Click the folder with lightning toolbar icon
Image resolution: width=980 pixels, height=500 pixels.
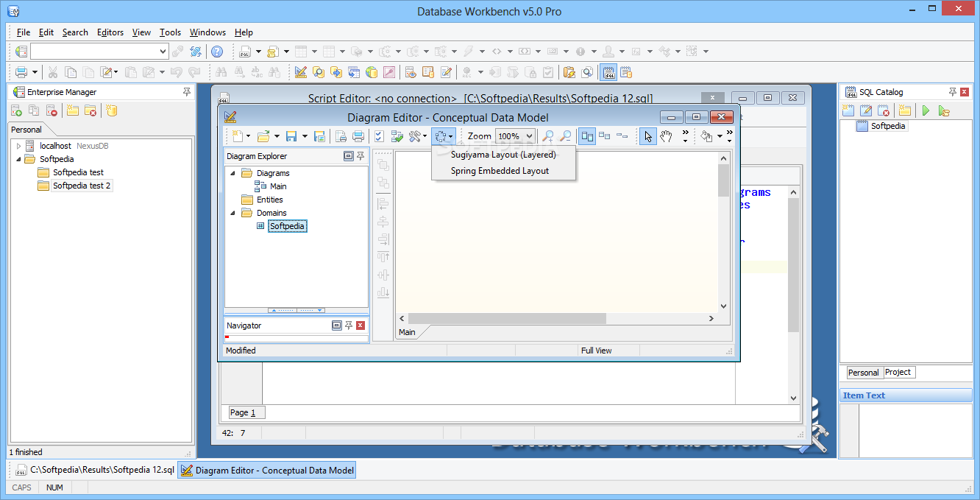pyautogui.click(x=569, y=72)
